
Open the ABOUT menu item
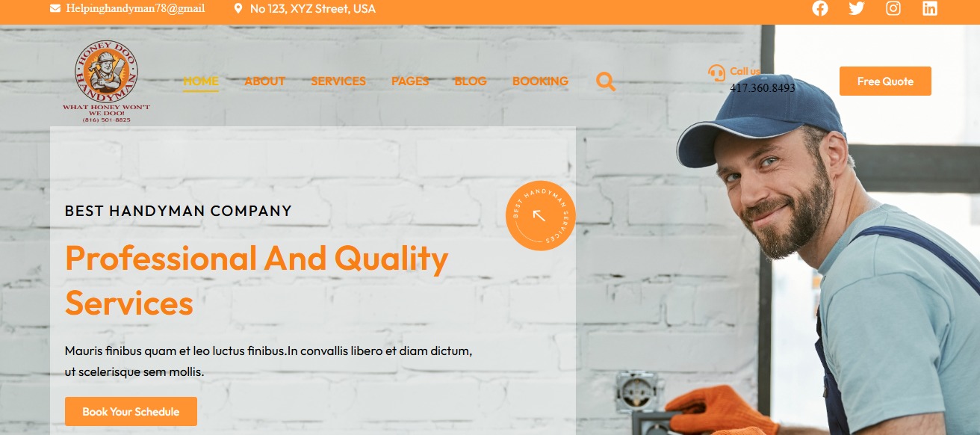point(265,81)
